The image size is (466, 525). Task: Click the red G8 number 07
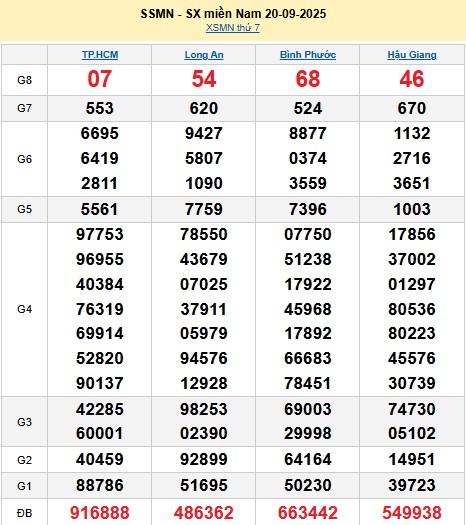(99, 79)
